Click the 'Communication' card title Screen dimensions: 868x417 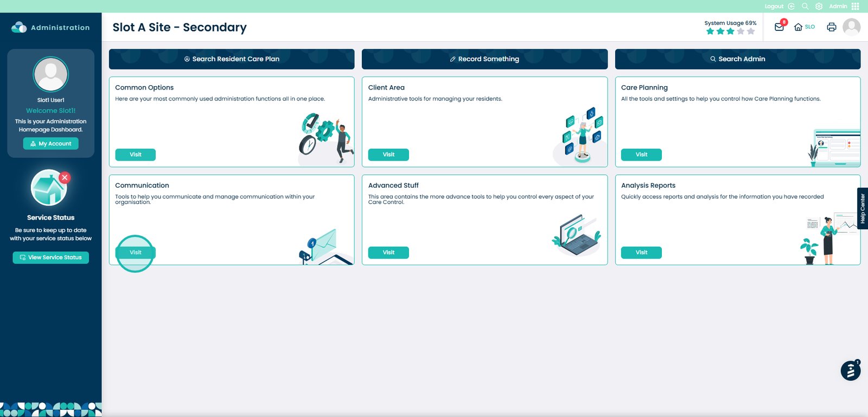[x=142, y=185]
